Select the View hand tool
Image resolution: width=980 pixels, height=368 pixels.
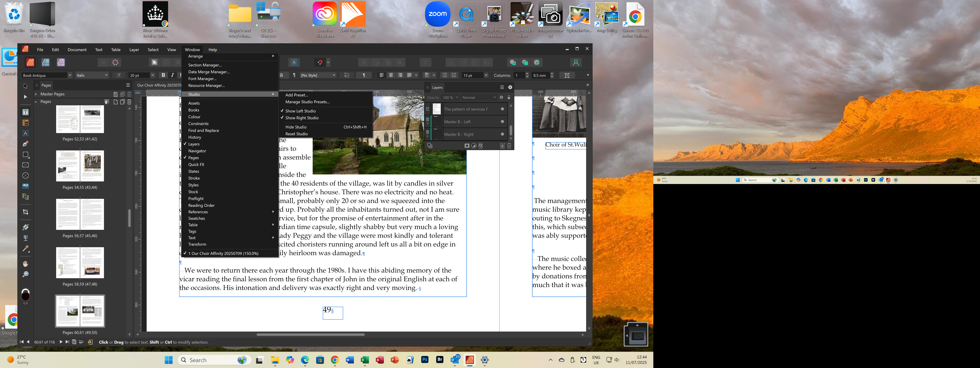[26, 264]
